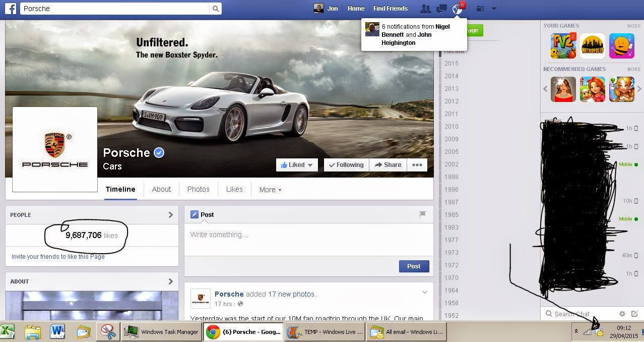Viewport: 644px width, 342px height.
Task: Click the Share button
Action: pos(388,165)
